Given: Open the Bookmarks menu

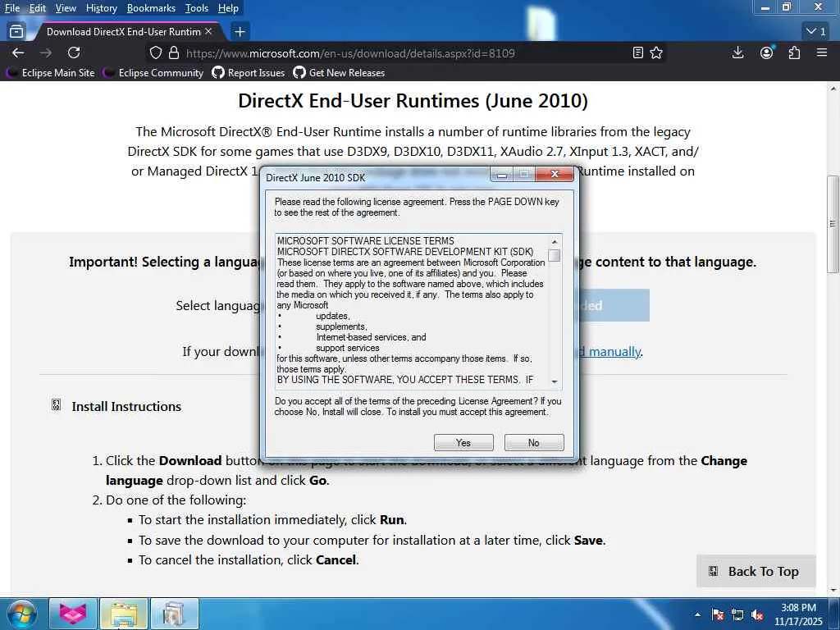Looking at the screenshot, I should (x=151, y=8).
